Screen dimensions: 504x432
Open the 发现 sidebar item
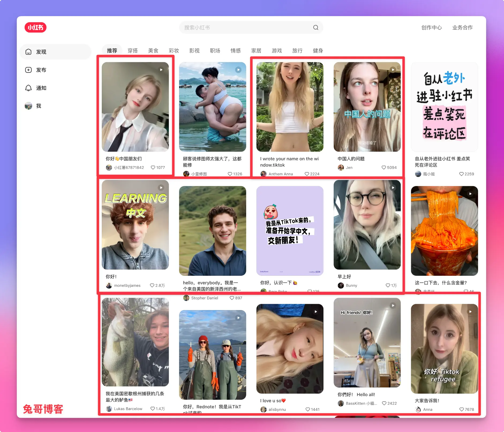(55, 52)
